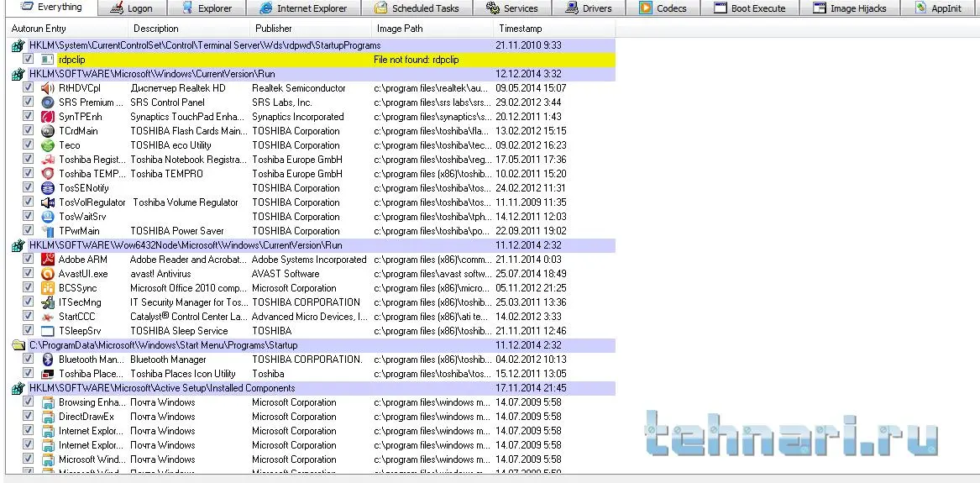Click 'Advanced Micro Devices' publisher cell
The height and width of the screenshot is (483, 980).
click(310, 317)
